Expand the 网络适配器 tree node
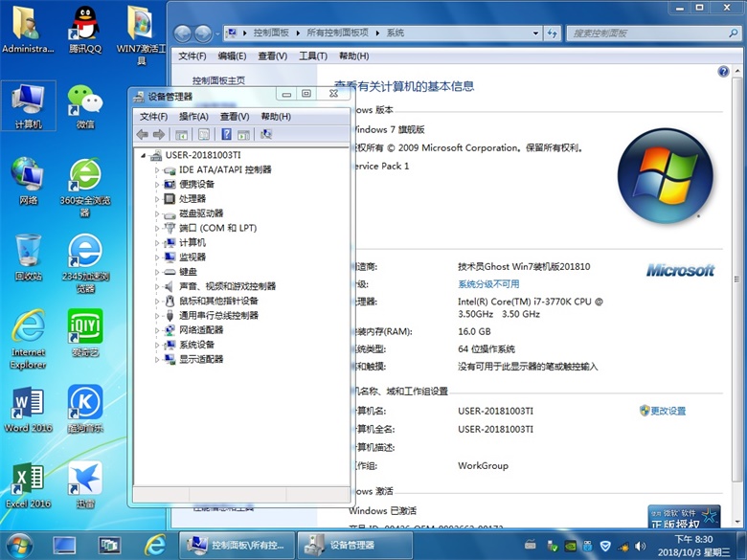 157,330
